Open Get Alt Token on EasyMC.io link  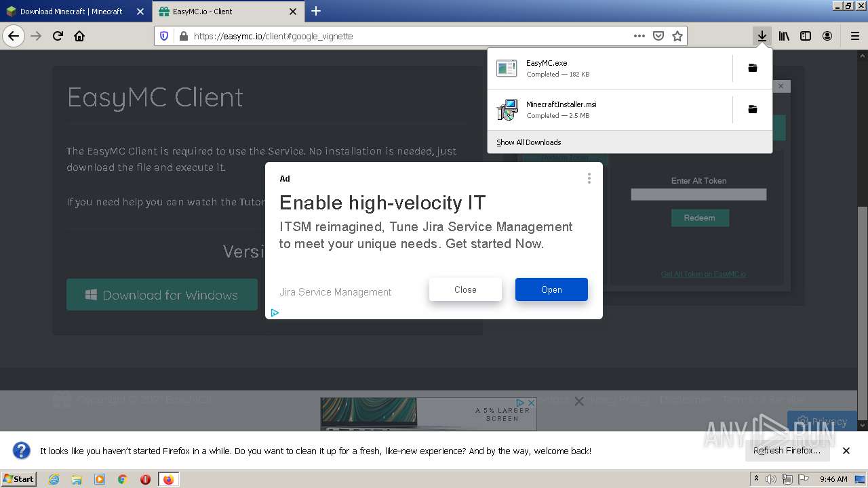coord(703,274)
